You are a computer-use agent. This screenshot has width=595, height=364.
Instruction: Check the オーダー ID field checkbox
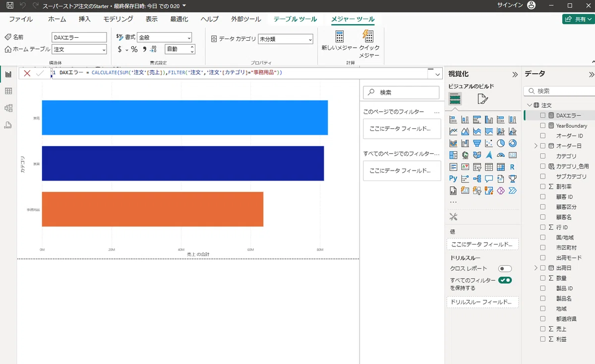[542, 135]
